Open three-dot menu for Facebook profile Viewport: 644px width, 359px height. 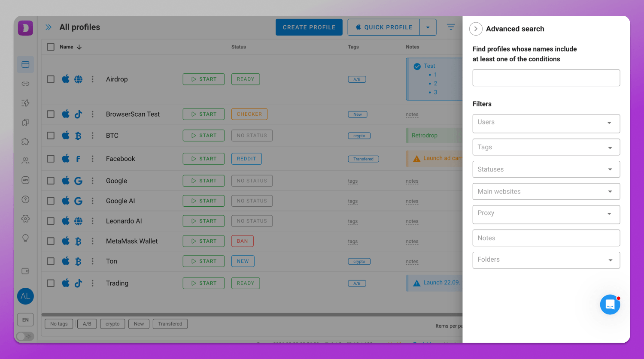(x=92, y=159)
